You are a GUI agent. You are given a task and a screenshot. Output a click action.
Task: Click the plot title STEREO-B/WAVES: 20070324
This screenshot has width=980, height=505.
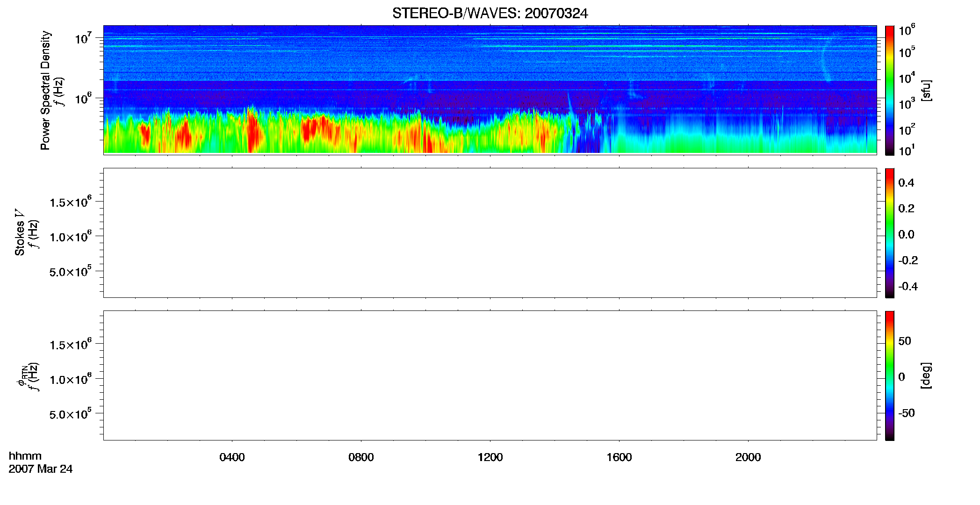[490, 13]
